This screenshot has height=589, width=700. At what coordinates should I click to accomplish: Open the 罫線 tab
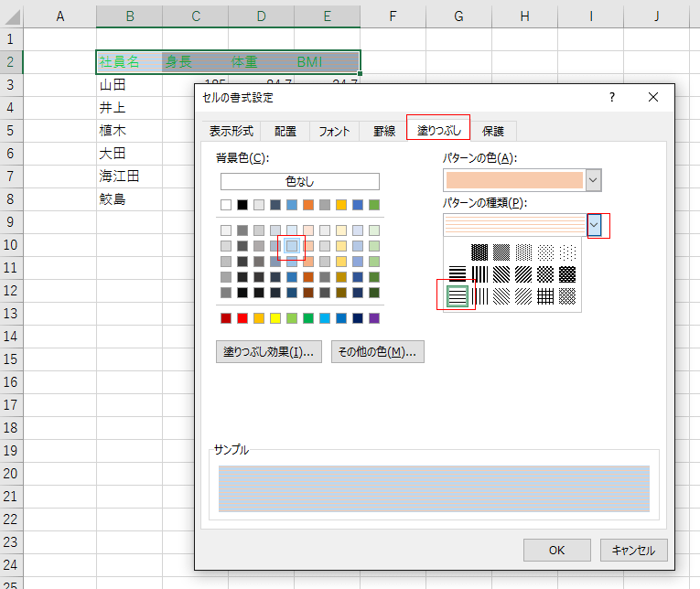pyautogui.click(x=384, y=131)
